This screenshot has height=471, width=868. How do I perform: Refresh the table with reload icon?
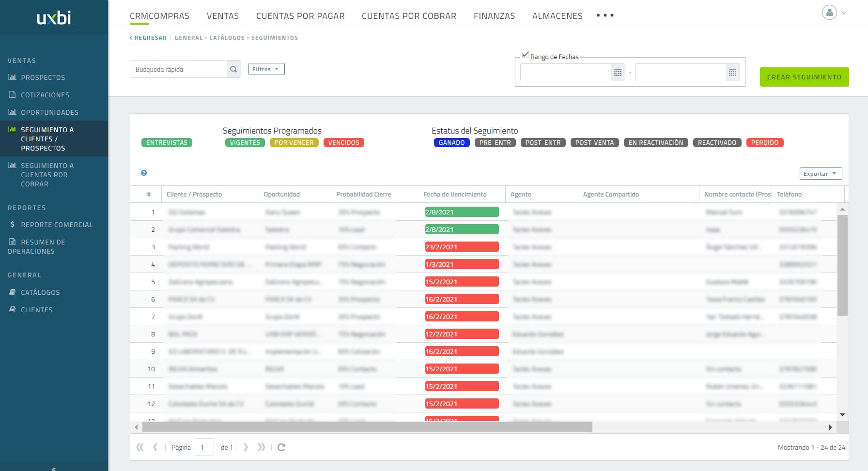click(281, 447)
